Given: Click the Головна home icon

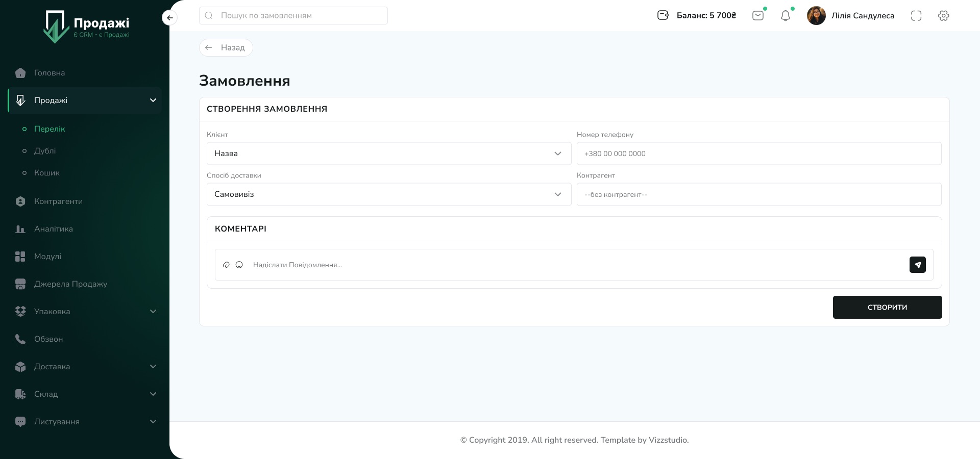Looking at the screenshot, I should coord(20,73).
